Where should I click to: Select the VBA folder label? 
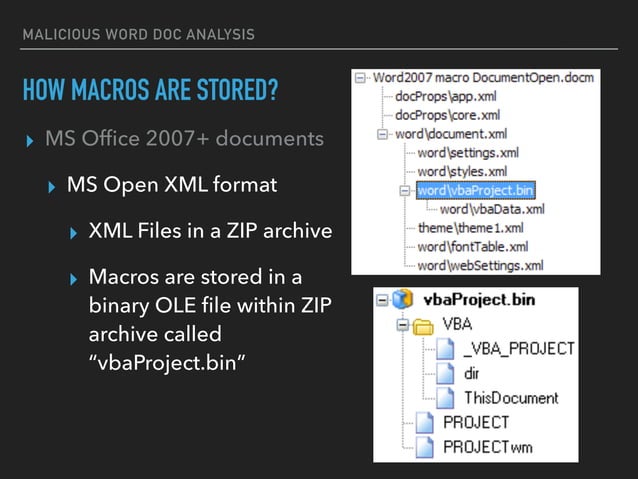(457, 324)
